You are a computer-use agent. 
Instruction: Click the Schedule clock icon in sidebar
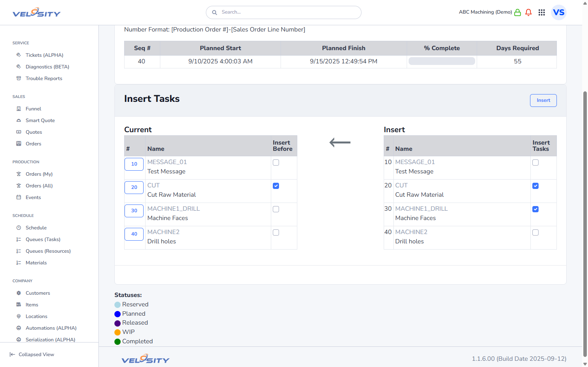click(19, 228)
